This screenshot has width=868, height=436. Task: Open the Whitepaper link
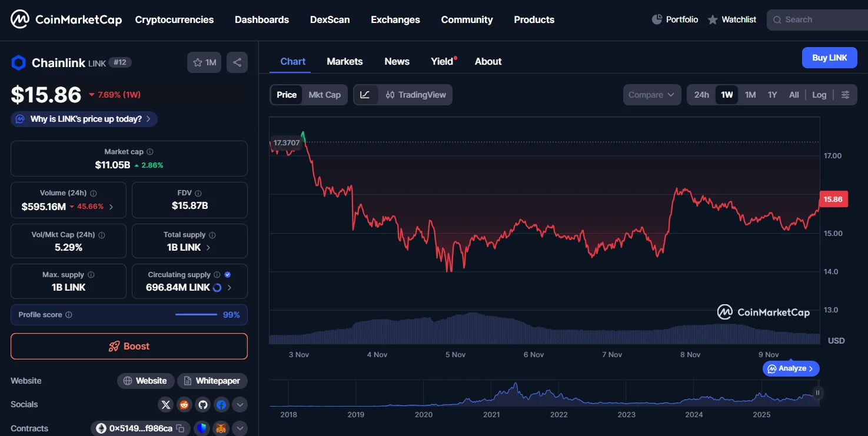click(x=212, y=381)
